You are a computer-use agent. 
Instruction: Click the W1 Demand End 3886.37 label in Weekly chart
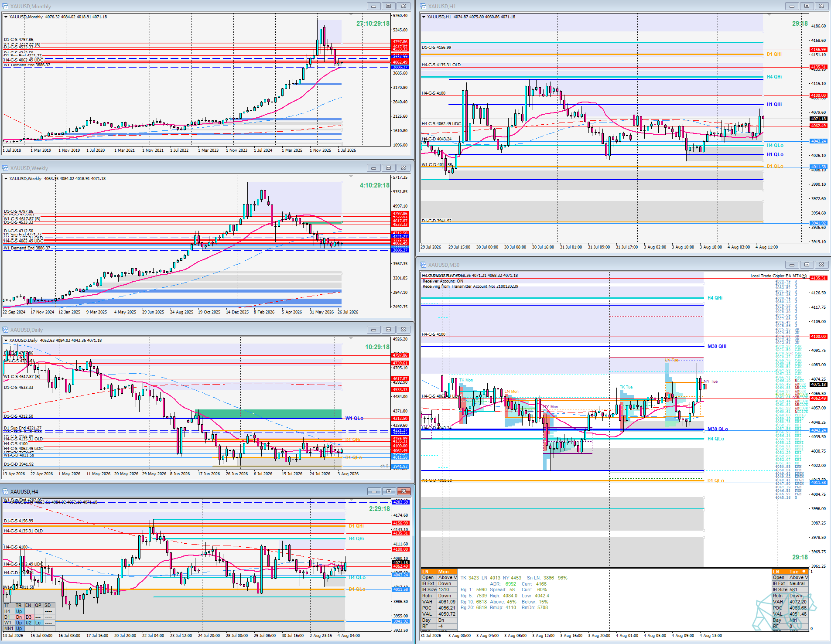tap(27, 248)
